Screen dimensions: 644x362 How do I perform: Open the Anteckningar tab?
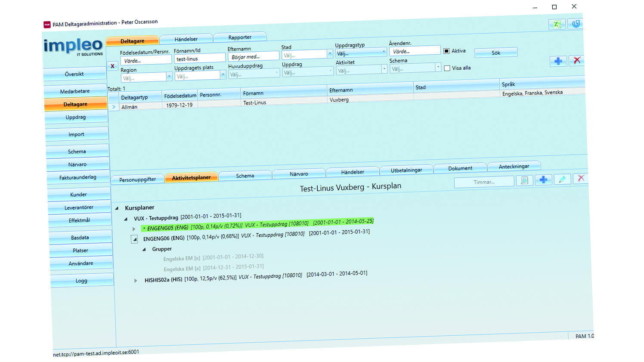[x=514, y=167]
